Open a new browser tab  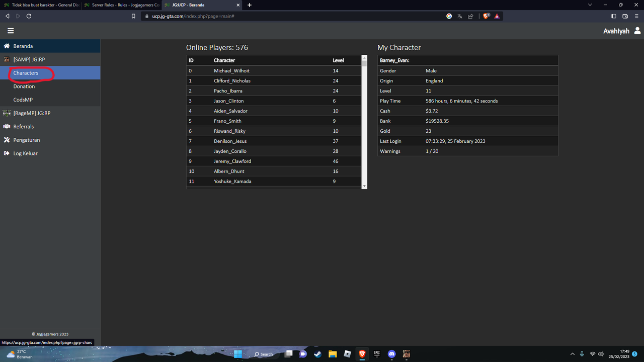tap(249, 5)
